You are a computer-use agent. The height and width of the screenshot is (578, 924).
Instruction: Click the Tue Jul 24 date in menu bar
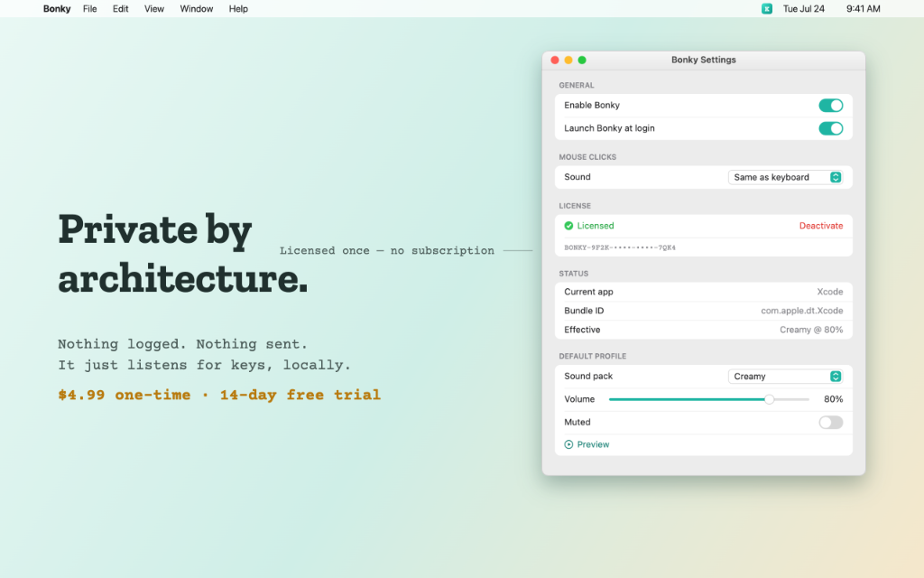pyautogui.click(x=803, y=9)
